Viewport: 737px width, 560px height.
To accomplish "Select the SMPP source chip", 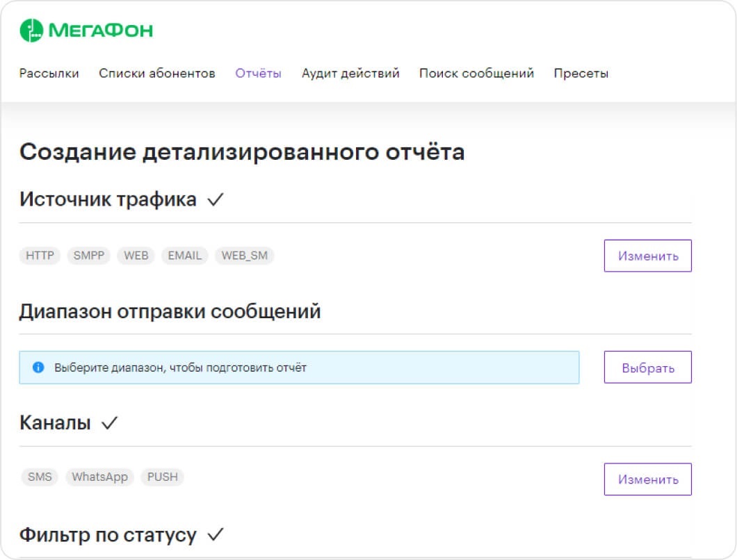I will pyautogui.click(x=89, y=256).
